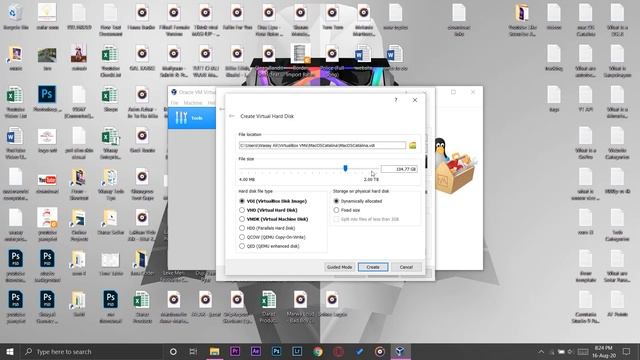Open Google Chrome from the taskbar

(x=318, y=351)
